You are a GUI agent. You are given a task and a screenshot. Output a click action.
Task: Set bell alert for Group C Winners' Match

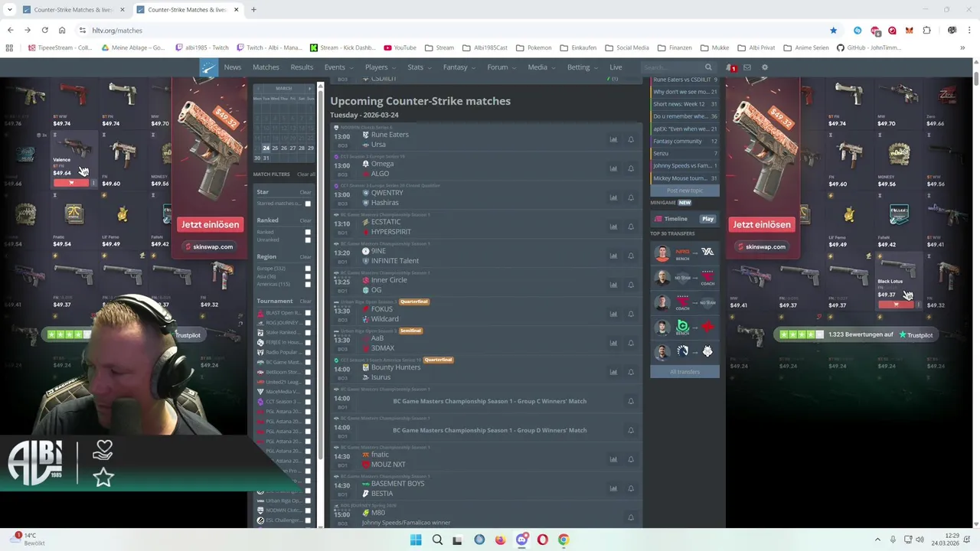[x=631, y=401]
